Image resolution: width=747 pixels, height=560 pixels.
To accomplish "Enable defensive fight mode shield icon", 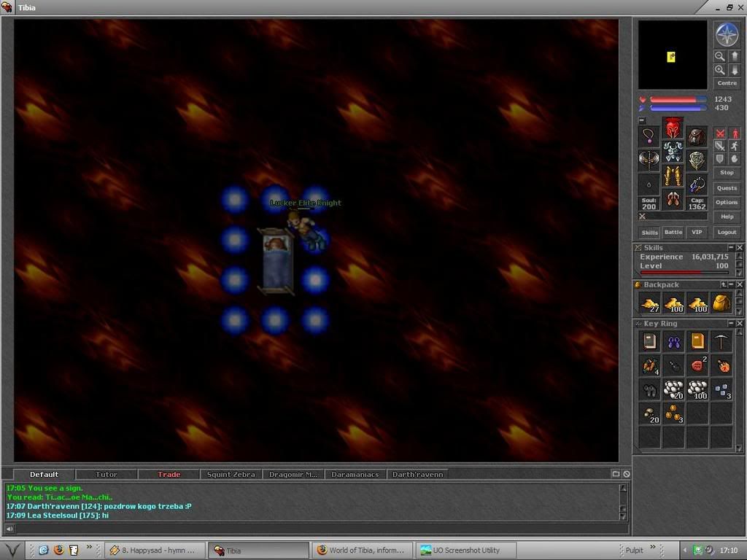I will (720, 158).
